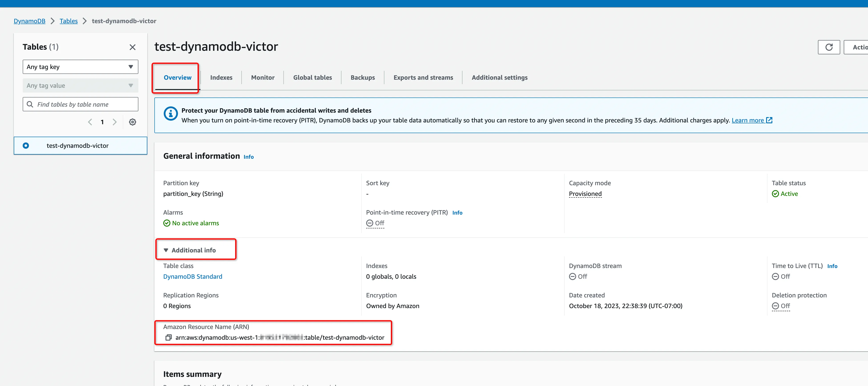Open the Global tables tab
This screenshot has width=868, height=386.
coord(312,77)
